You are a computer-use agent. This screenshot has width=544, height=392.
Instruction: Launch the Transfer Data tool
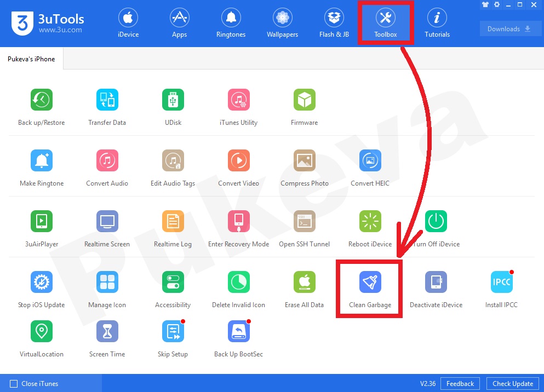[x=107, y=100]
